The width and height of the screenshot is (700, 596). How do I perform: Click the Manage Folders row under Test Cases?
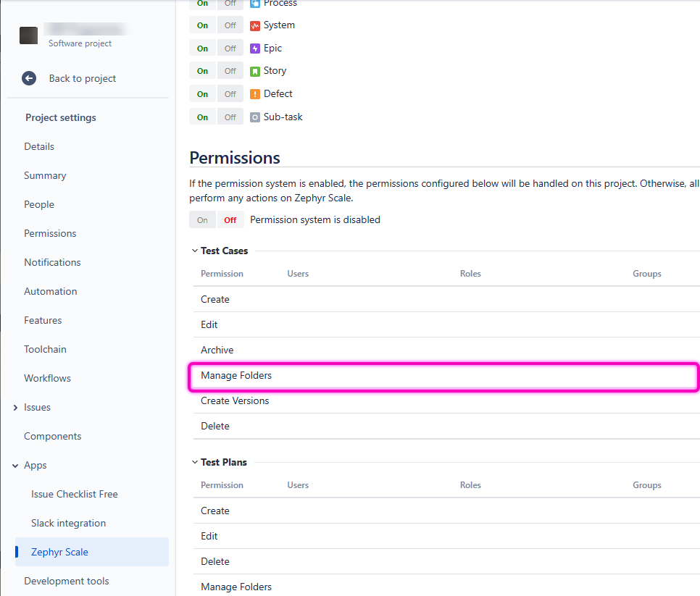[x=236, y=376]
